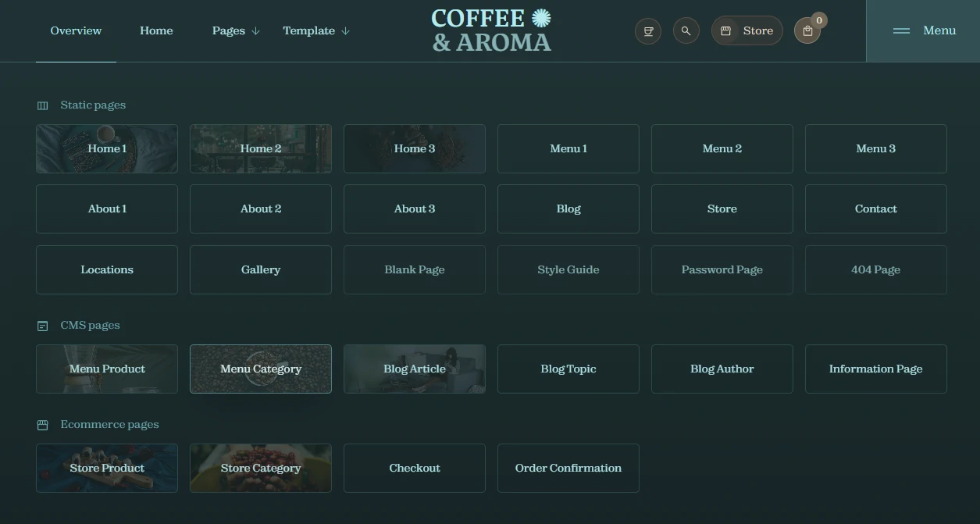Open the Store Product ecommerce page

[x=107, y=468]
